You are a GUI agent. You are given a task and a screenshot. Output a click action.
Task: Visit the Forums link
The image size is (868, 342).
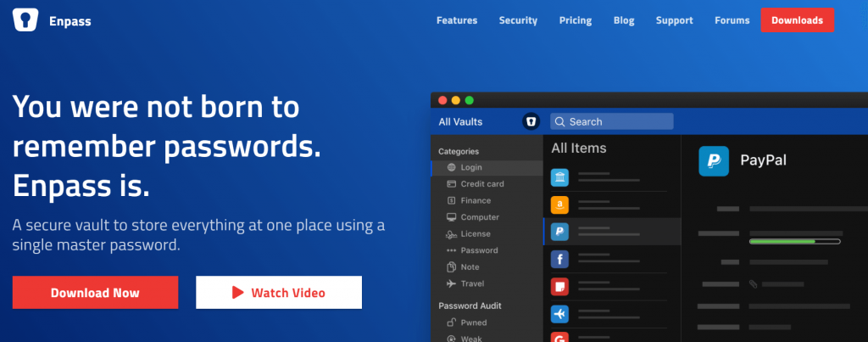coord(732,20)
